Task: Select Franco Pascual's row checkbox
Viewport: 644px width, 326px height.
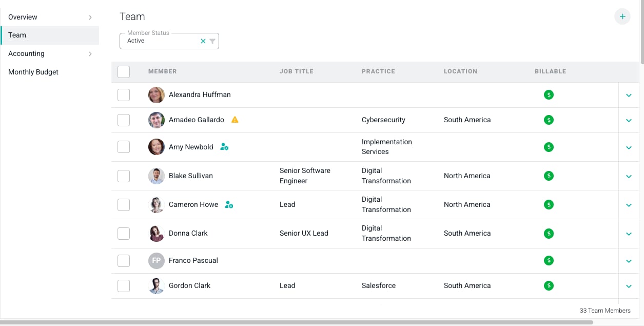Action: click(124, 260)
